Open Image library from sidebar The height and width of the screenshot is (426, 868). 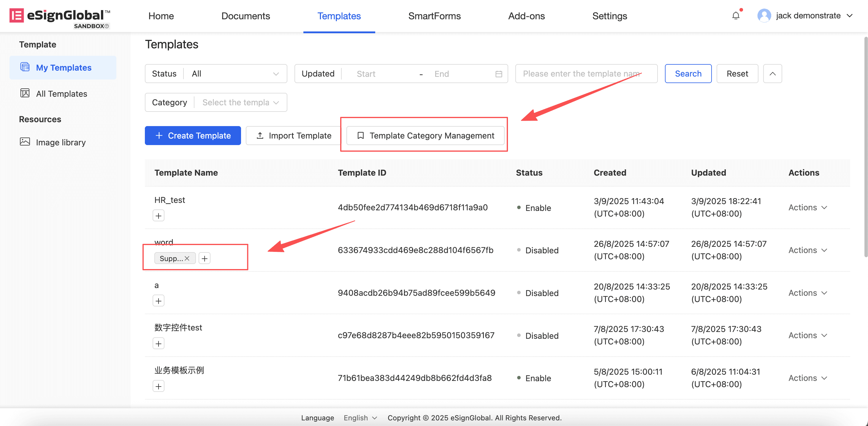(61, 142)
